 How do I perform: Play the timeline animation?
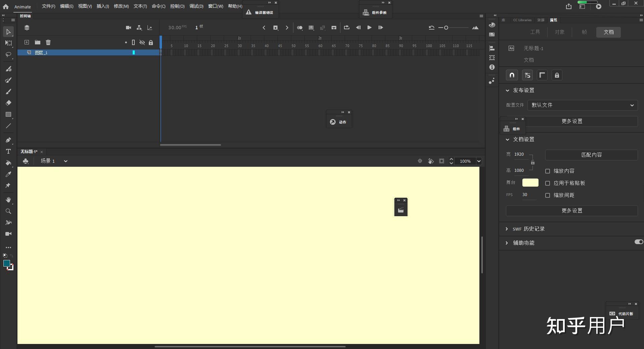click(369, 28)
